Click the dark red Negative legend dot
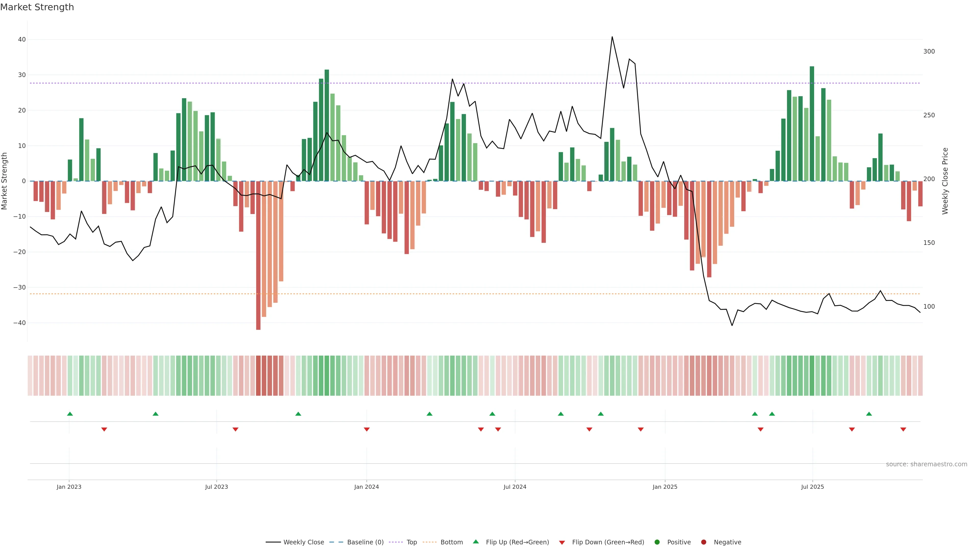 pyautogui.click(x=703, y=542)
